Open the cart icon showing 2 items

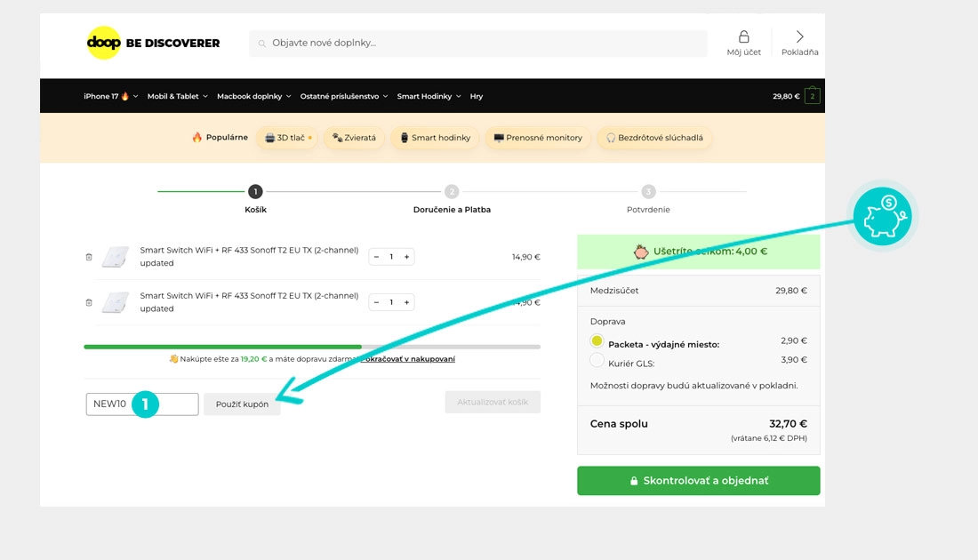[812, 96]
